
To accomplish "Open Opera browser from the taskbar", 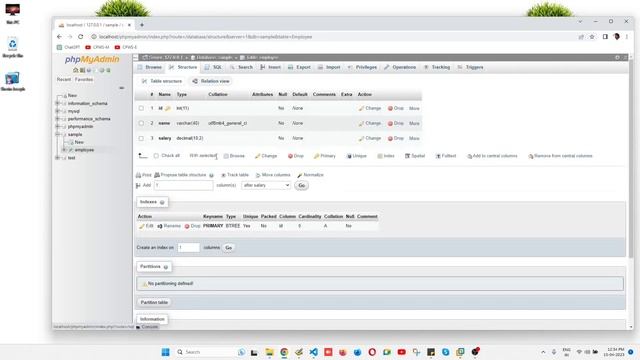I will click(x=372, y=352).
